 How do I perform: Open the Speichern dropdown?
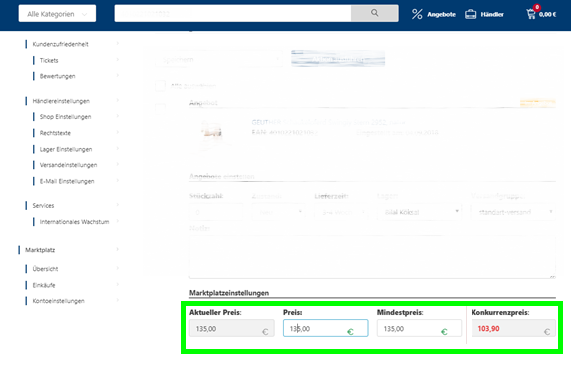(x=219, y=59)
